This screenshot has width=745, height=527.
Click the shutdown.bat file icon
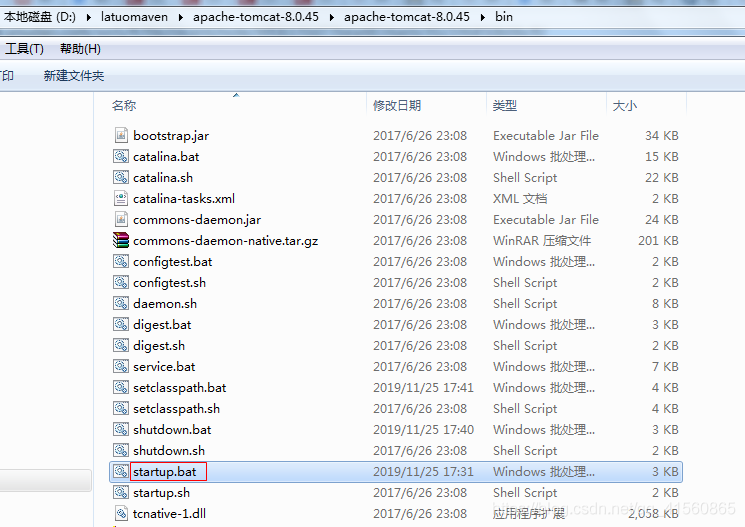pos(121,430)
